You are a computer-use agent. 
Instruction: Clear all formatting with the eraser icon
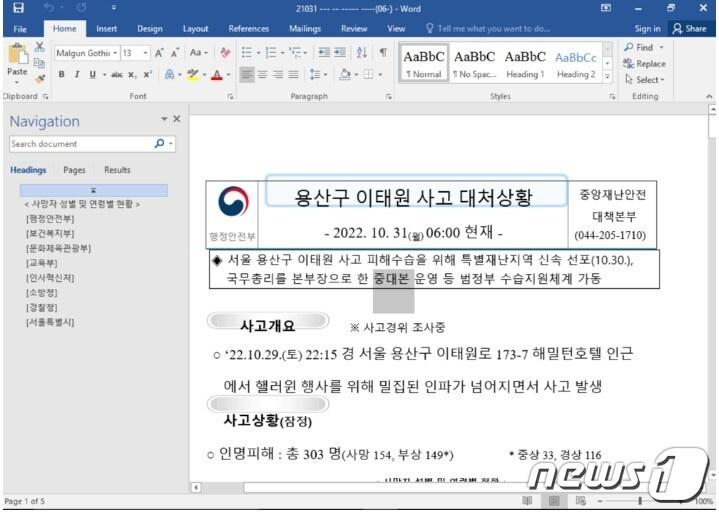click(x=225, y=53)
